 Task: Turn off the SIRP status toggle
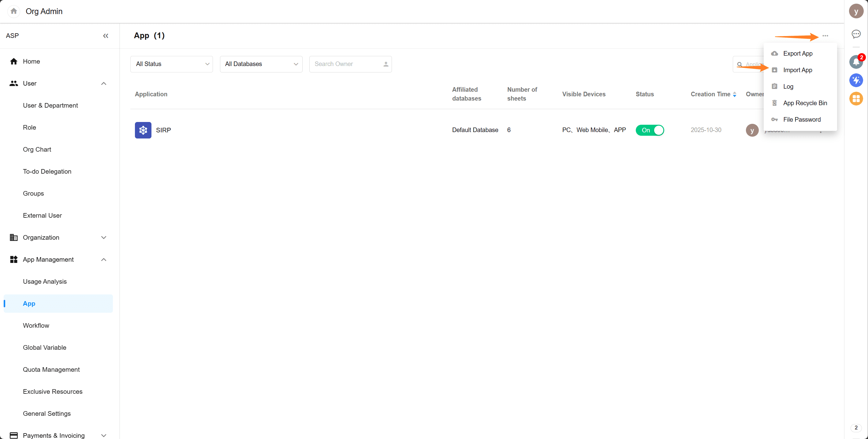pyautogui.click(x=649, y=130)
